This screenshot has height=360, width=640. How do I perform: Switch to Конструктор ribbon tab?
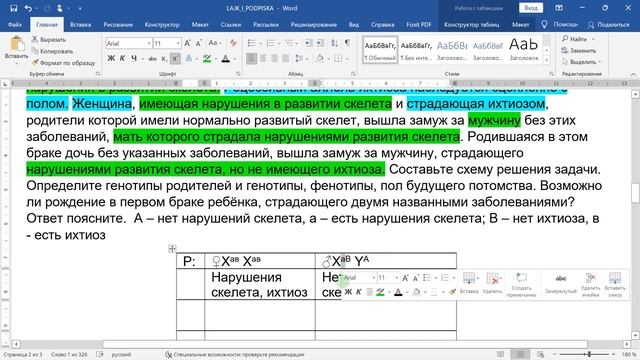162,24
